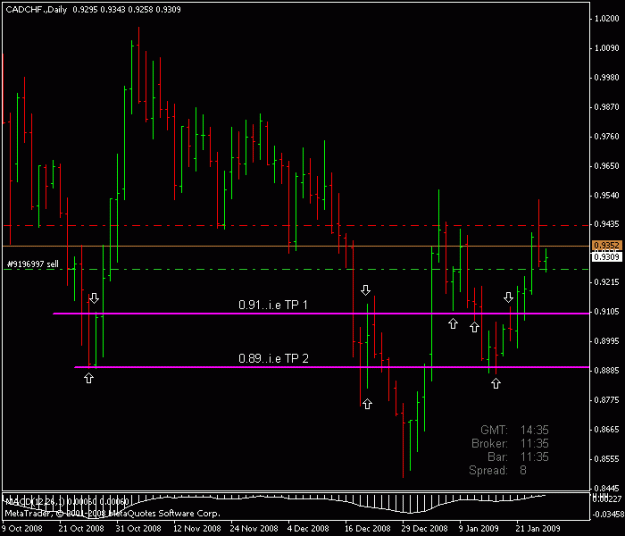Click the 4 Dec 2008 date label

309,529
